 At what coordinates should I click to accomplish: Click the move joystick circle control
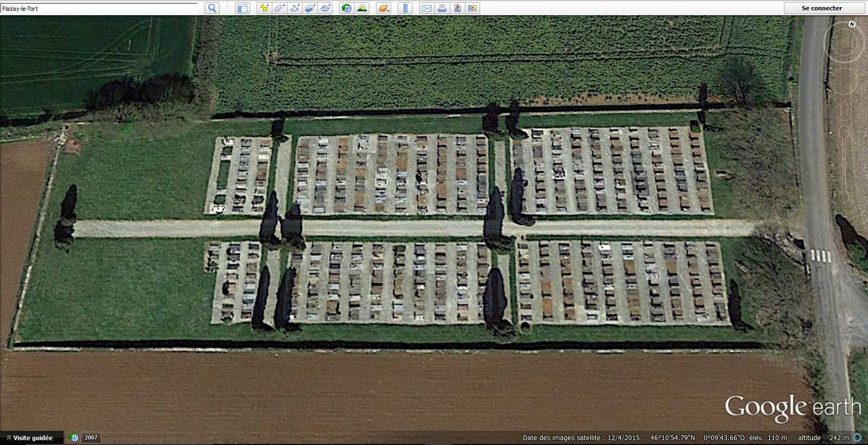[843, 82]
